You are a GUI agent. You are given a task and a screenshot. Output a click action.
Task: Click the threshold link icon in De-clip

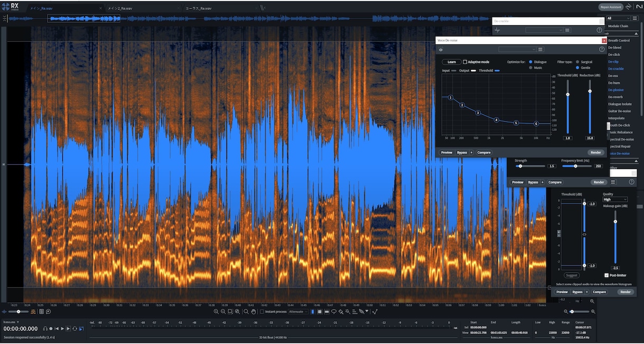[584, 234]
